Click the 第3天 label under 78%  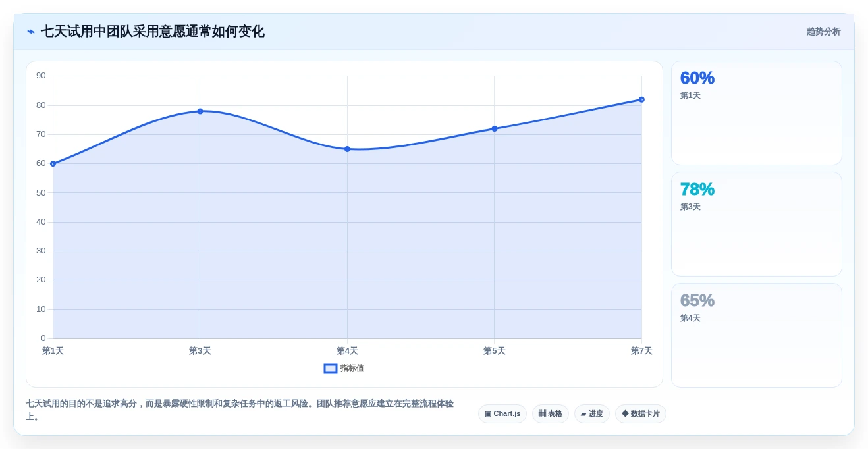(690, 207)
